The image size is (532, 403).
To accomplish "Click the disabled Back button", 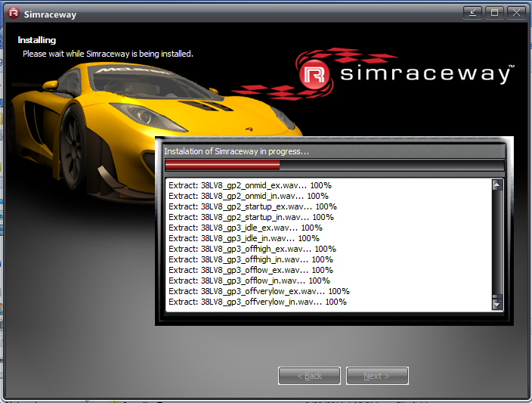I will pyautogui.click(x=309, y=376).
